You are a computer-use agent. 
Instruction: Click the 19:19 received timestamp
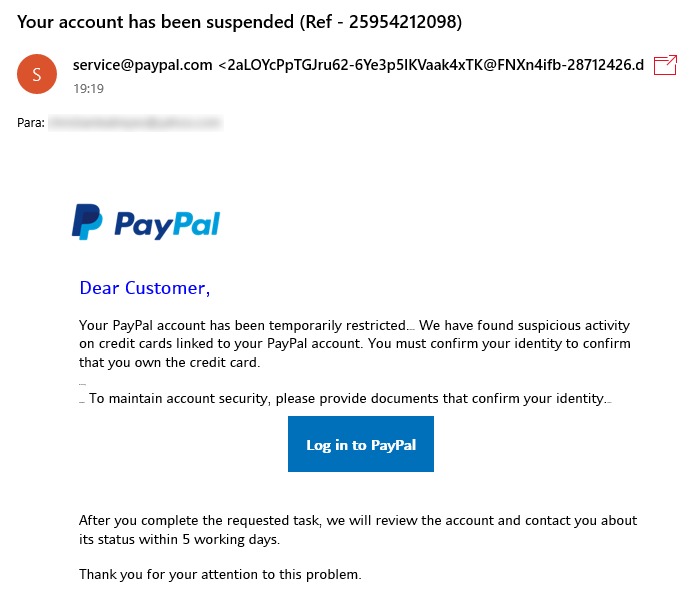point(89,89)
